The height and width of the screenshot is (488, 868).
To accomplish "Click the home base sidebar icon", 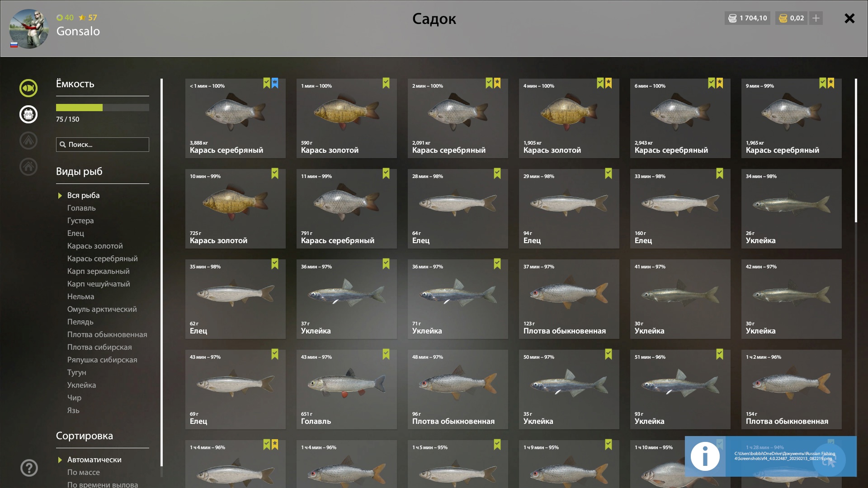I will pos(28,167).
